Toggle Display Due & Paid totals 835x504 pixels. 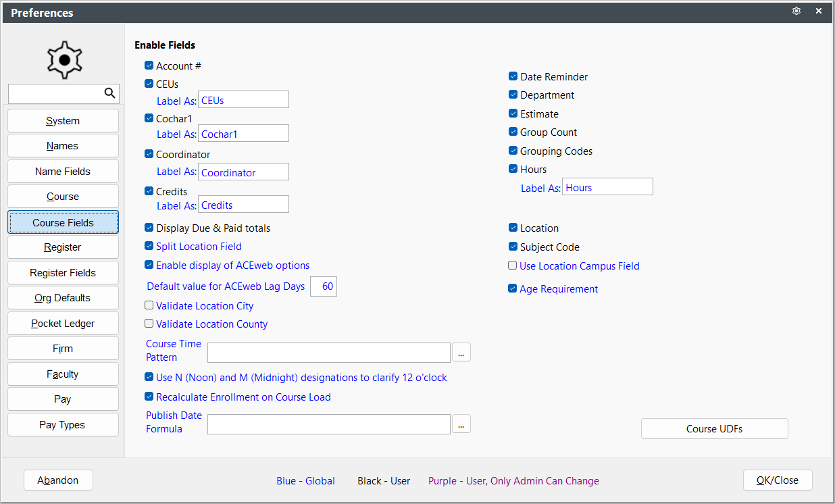click(x=149, y=228)
